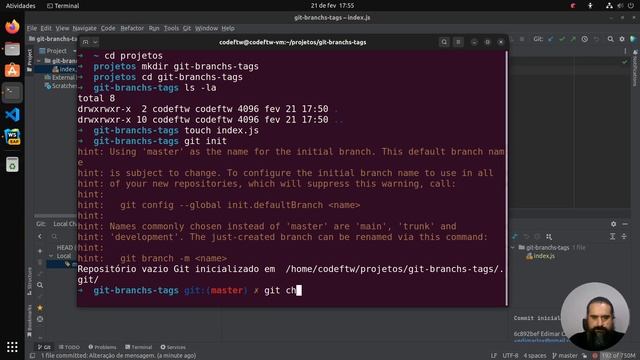Click rollback icon in the IDE toolbar
Image resolution: width=640 pixels, height=360 pixels.
point(596,39)
